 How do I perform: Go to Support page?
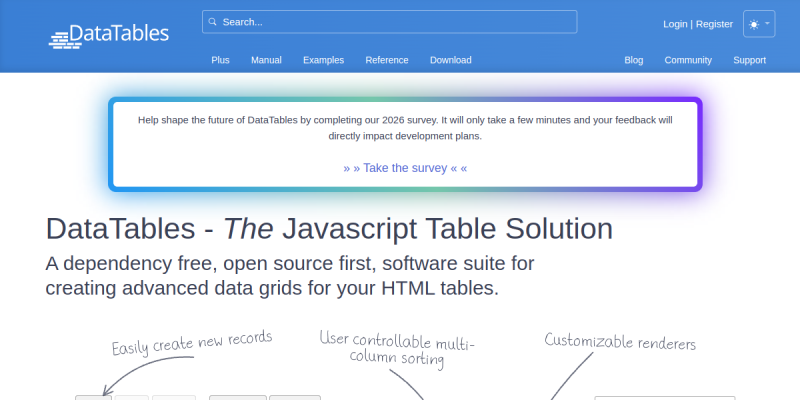749,60
